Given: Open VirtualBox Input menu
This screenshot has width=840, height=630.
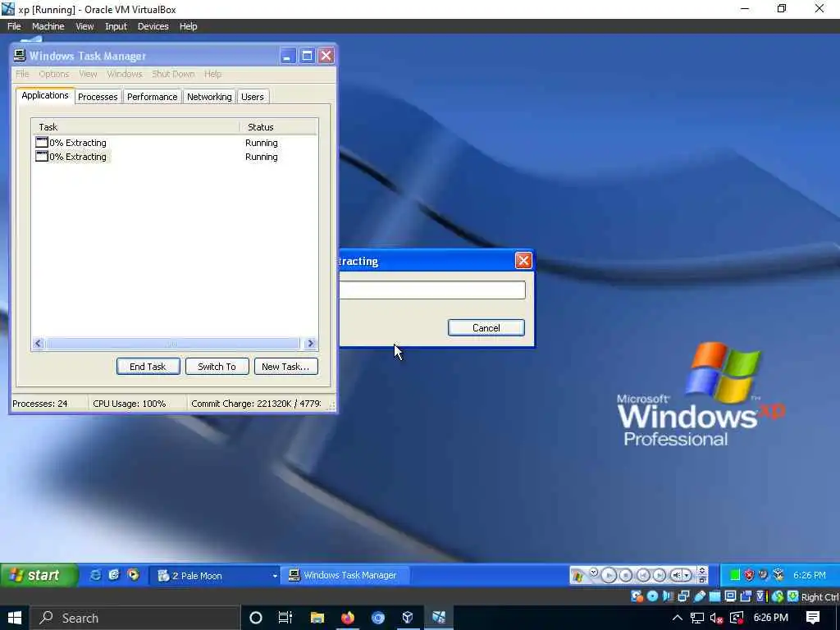Looking at the screenshot, I should point(116,26).
